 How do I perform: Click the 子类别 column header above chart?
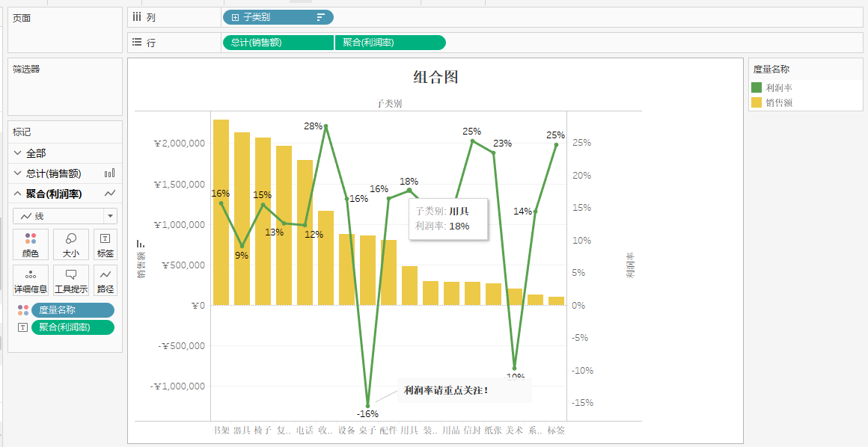pyautogui.click(x=388, y=103)
